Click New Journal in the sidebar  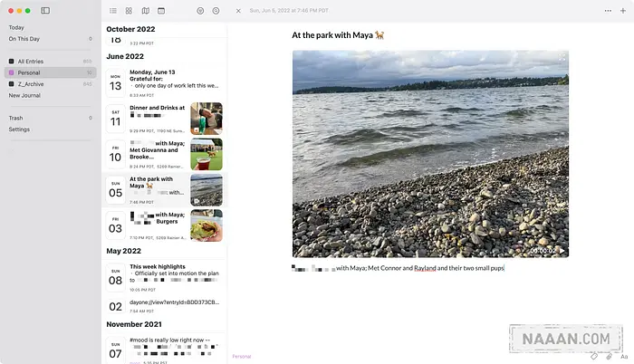click(25, 95)
